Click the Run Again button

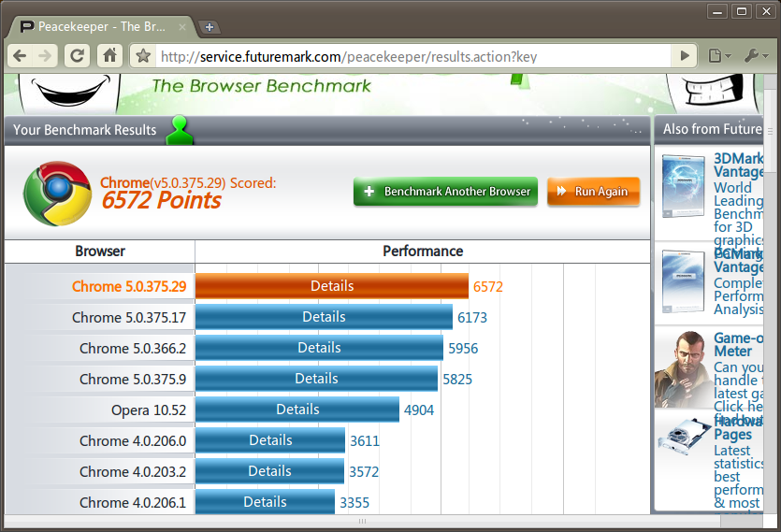click(593, 192)
